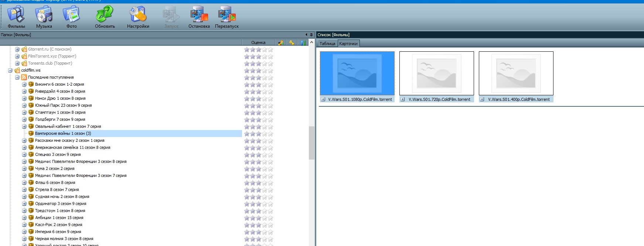
Task: Expand the V.Wars.S01.720p.ColdFilm.torrent card
Action: coord(403,99)
